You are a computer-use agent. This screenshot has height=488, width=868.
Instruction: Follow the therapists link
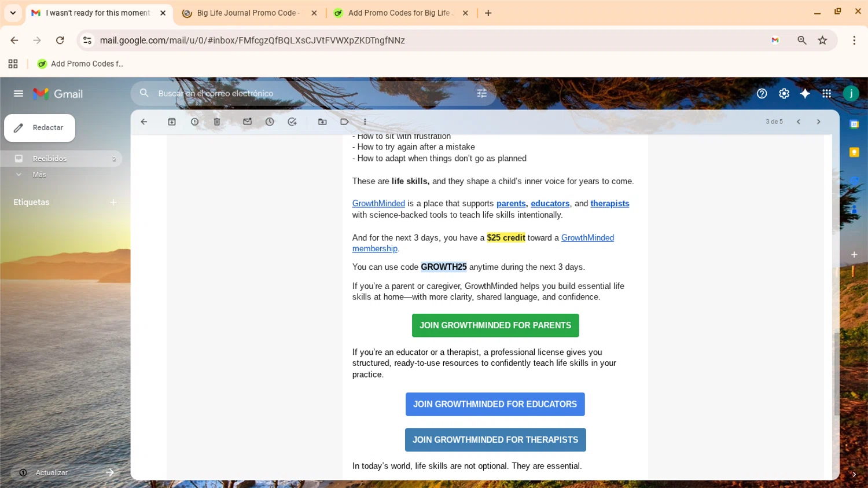609,204
